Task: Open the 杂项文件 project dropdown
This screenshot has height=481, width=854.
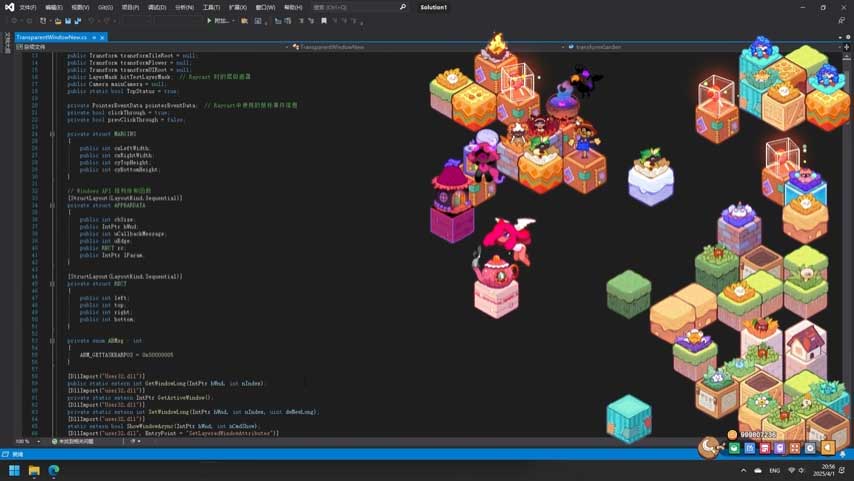Action: tap(152, 47)
